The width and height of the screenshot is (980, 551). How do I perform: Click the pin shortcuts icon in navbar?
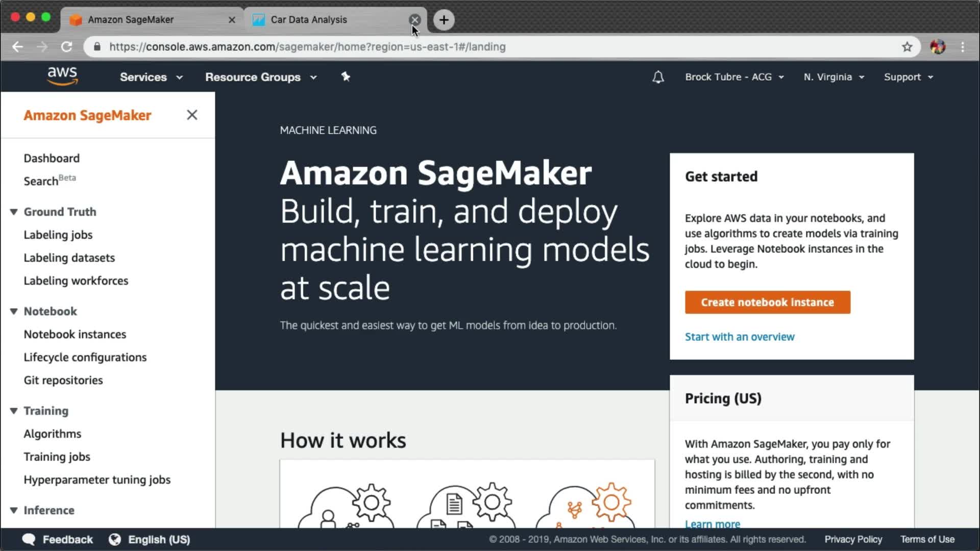coord(346,77)
